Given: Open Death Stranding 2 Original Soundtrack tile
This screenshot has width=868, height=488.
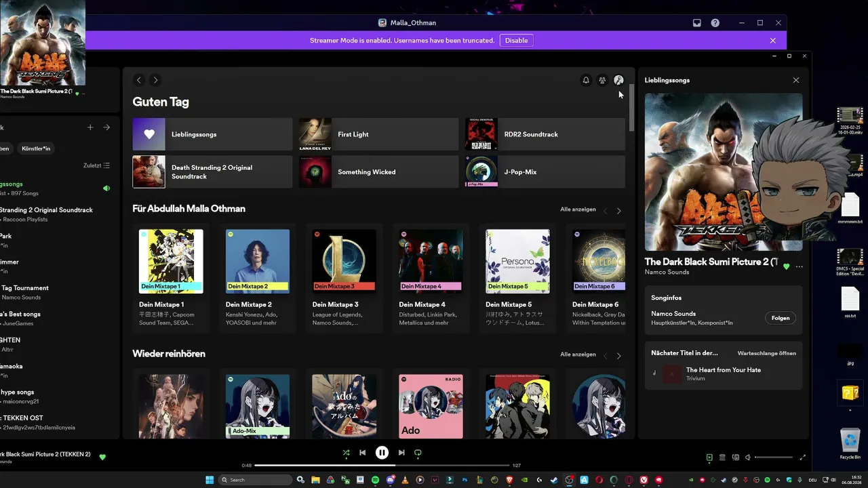Looking at the screenshot, I should [212, 171].
